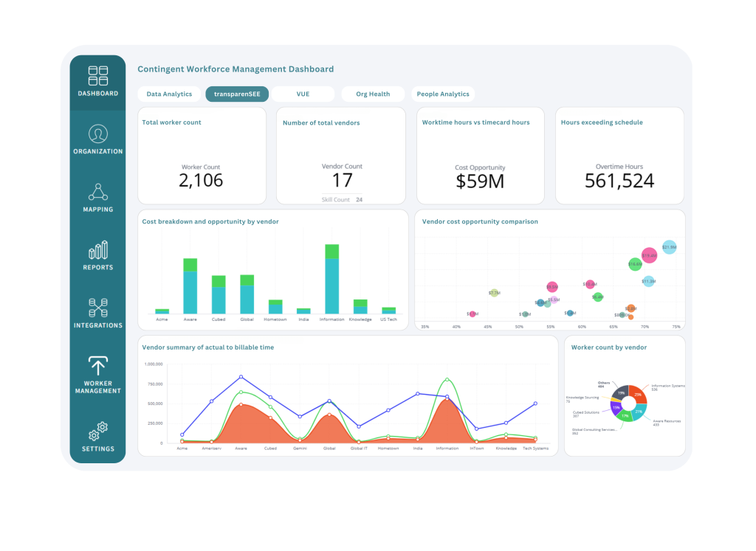
Task: Select the Dashboard icon in the sidebar
Action: (x=97, y=76)
